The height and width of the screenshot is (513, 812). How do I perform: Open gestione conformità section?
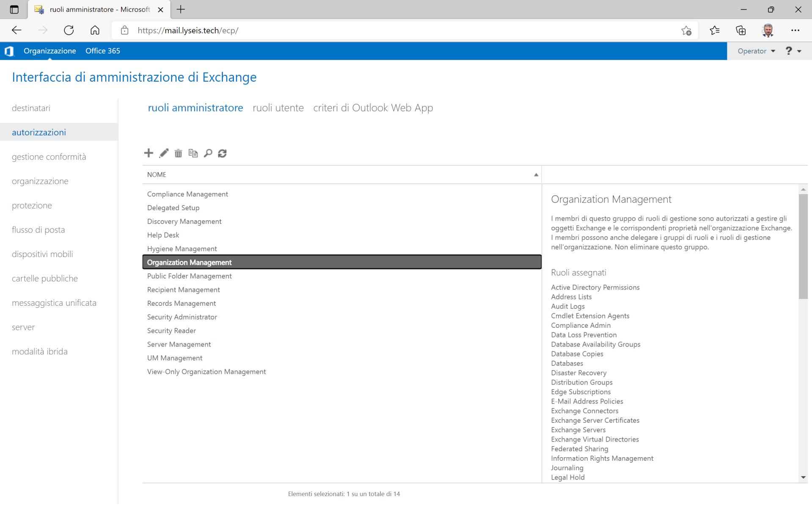point(49,157)
